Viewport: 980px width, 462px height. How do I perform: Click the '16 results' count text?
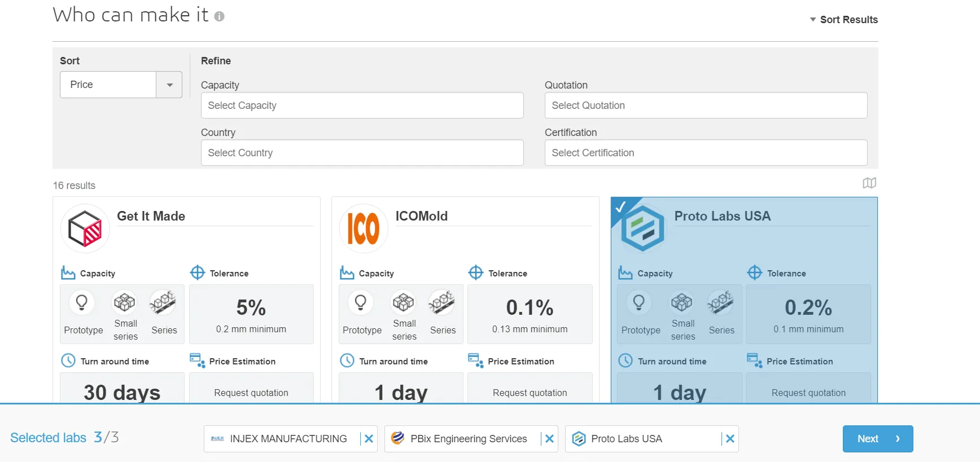click(x=74, y=186)
